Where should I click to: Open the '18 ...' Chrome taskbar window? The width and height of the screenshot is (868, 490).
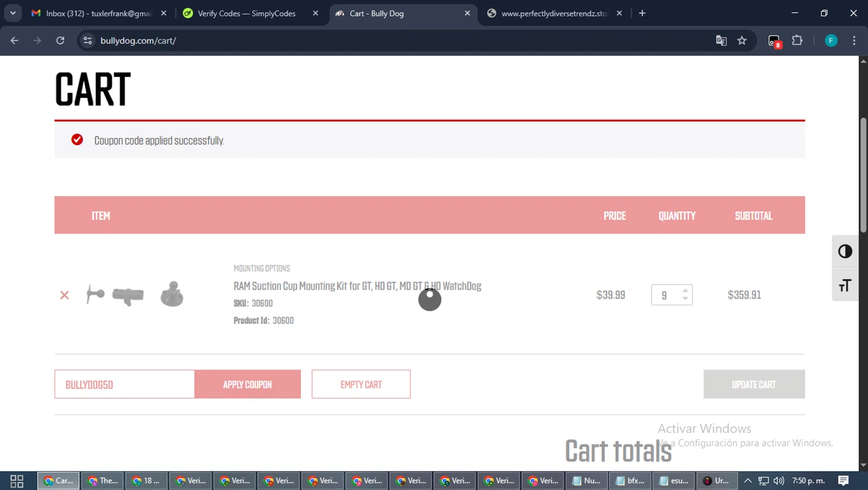pyautogui.click(x=147, y=481)
